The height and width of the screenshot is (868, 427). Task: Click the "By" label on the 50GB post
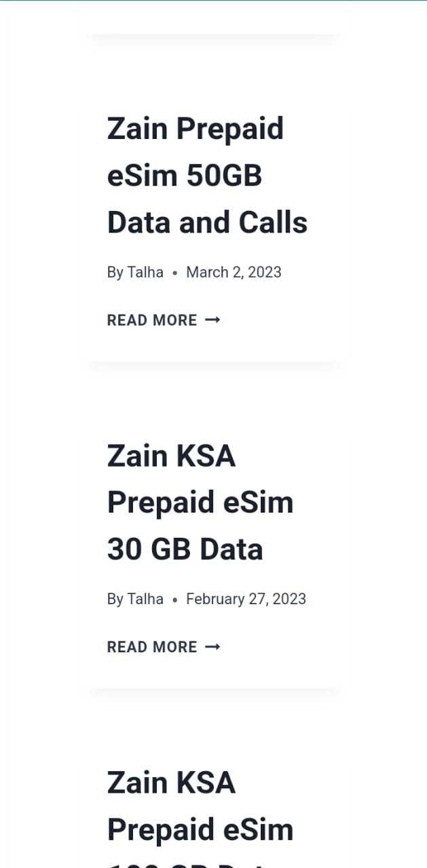point(115,272)
